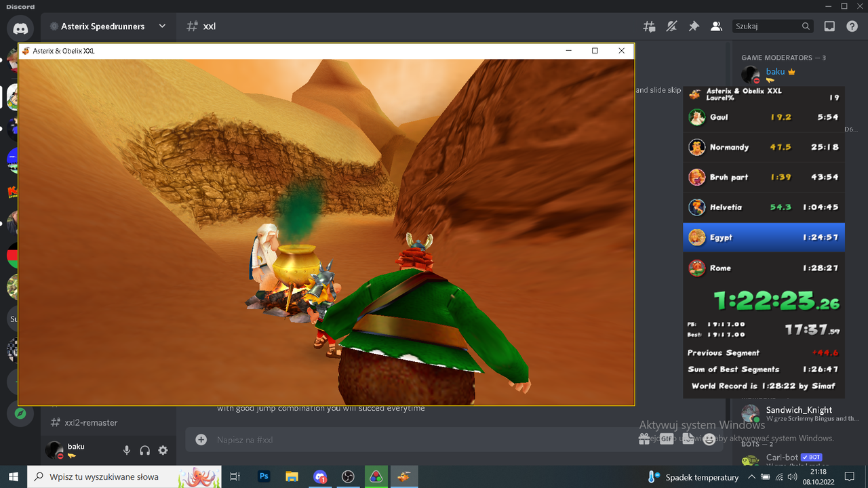Select Gaul split in LiveSplit

[x=764, y=117]
